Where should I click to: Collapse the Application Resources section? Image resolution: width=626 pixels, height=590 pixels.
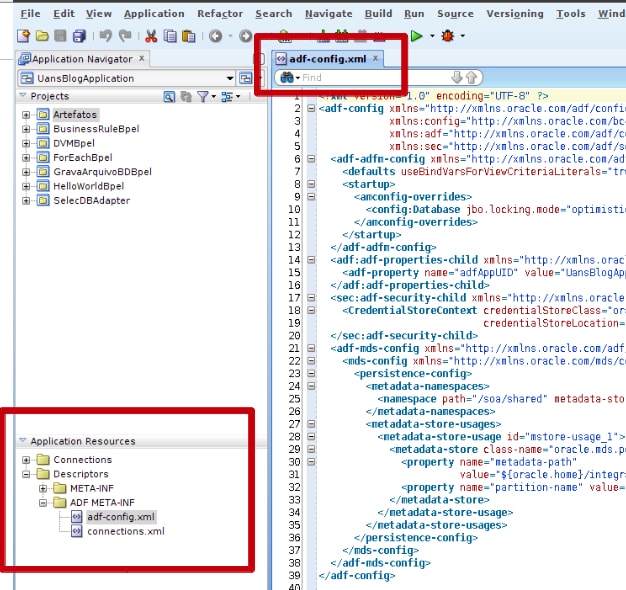pyautogui.click(x=23, y=441)
